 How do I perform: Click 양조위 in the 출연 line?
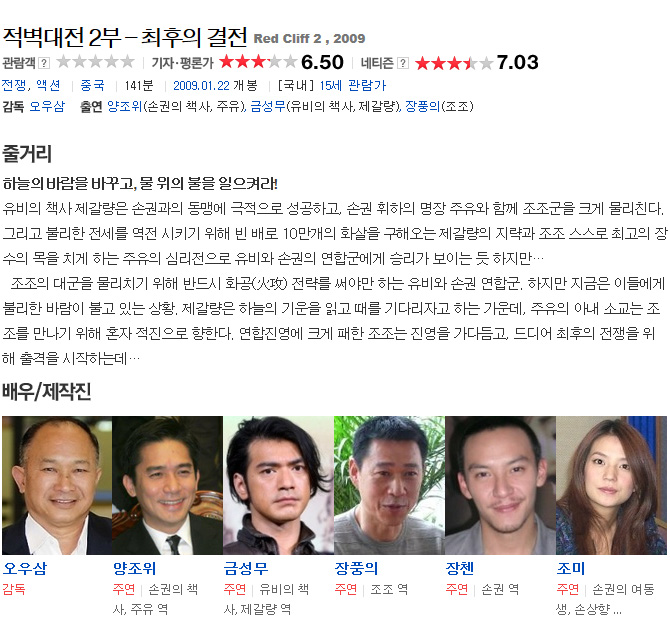point(124,106)
